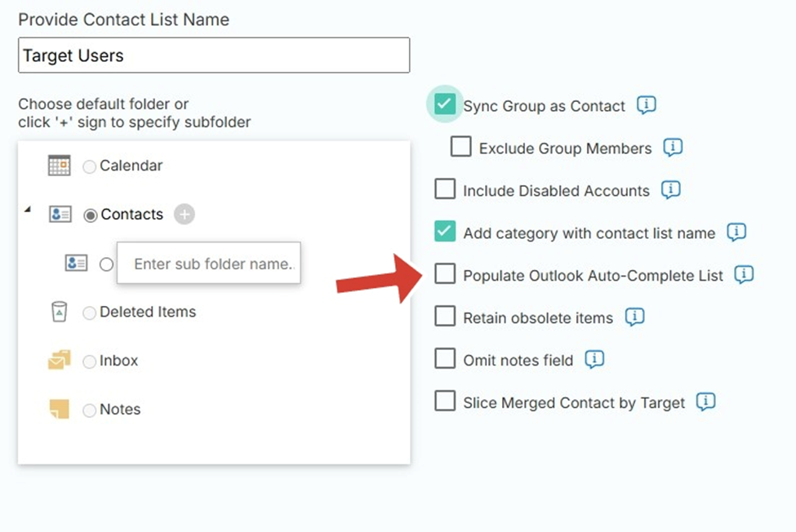Enable Populate Outlook Auto-Complete List
The width and height of the screenshot is (796, 532).
445,273
